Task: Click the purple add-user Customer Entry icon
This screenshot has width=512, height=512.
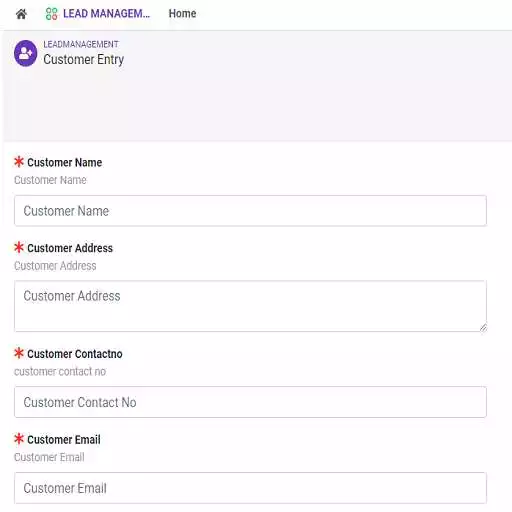Action: [x=26, y=53]
